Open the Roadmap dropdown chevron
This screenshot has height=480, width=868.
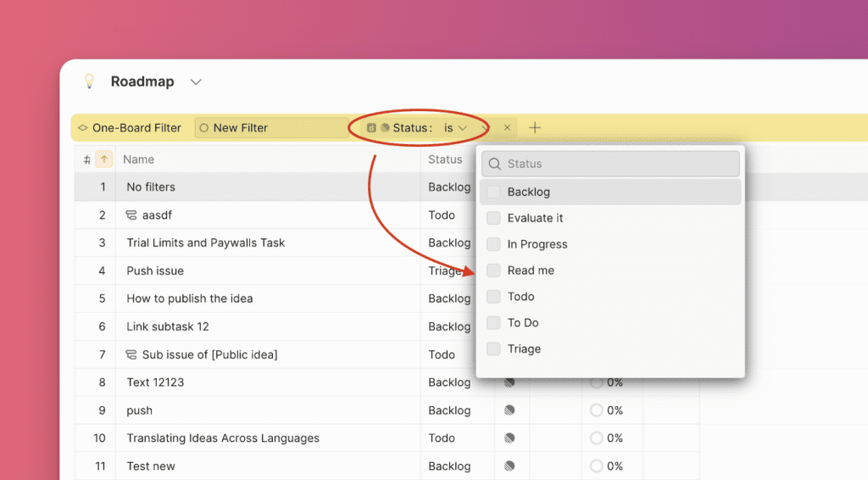pyautogui.click(x=196, y=82)
